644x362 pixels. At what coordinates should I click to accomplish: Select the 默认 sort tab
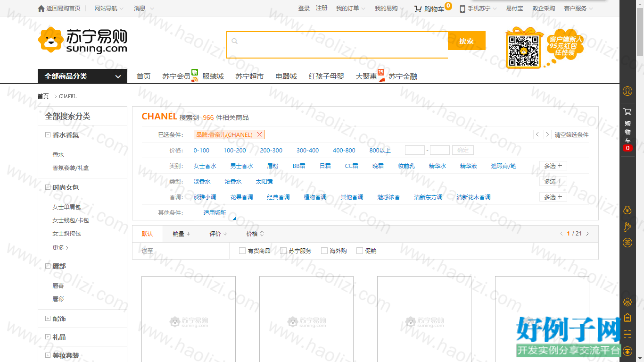(x=148, y=234)
